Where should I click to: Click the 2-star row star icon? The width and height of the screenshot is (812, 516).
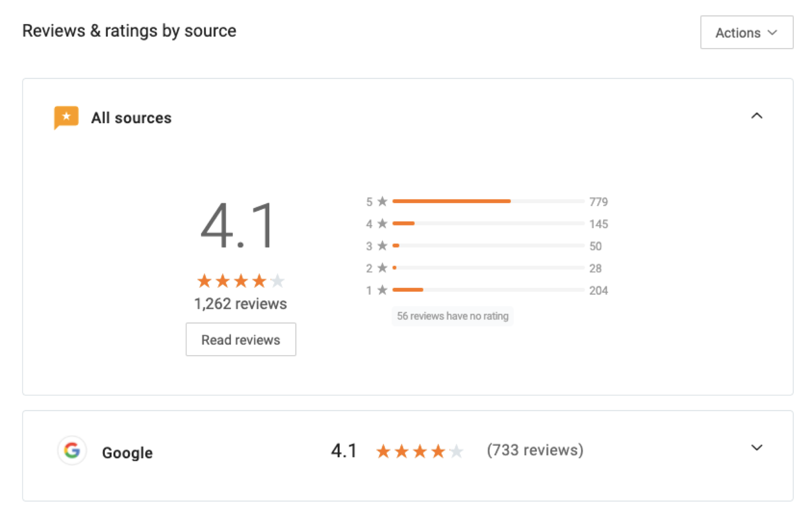[382, 268]
